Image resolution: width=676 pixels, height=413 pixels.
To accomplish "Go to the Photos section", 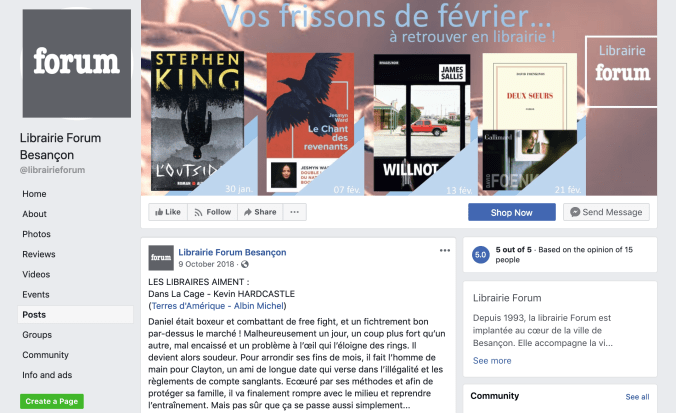I will (x=37, y=234).
